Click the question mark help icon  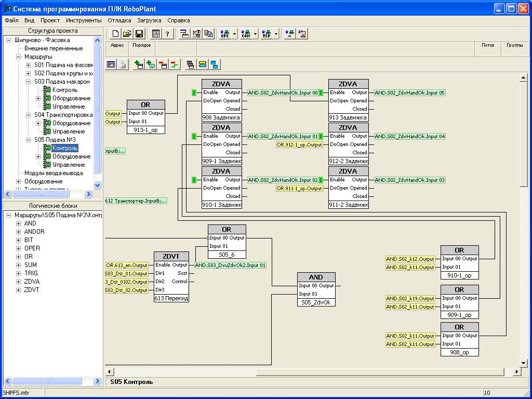[167, 34]
